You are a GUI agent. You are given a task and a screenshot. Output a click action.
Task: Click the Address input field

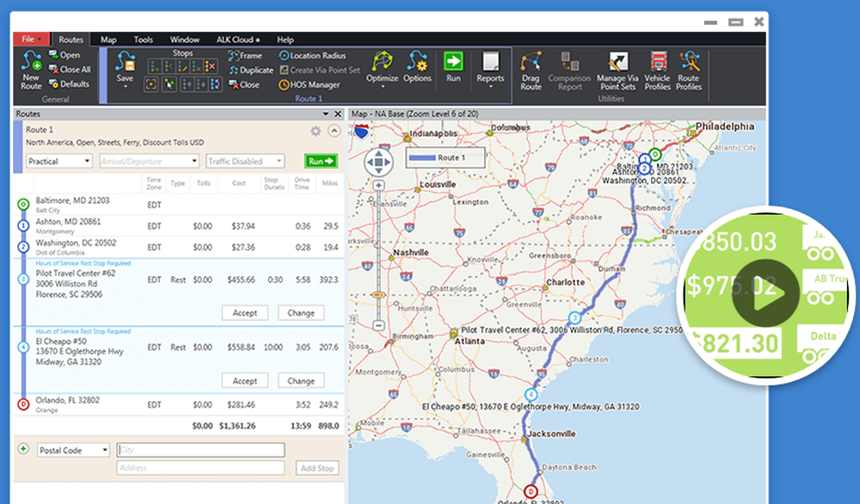200,468
